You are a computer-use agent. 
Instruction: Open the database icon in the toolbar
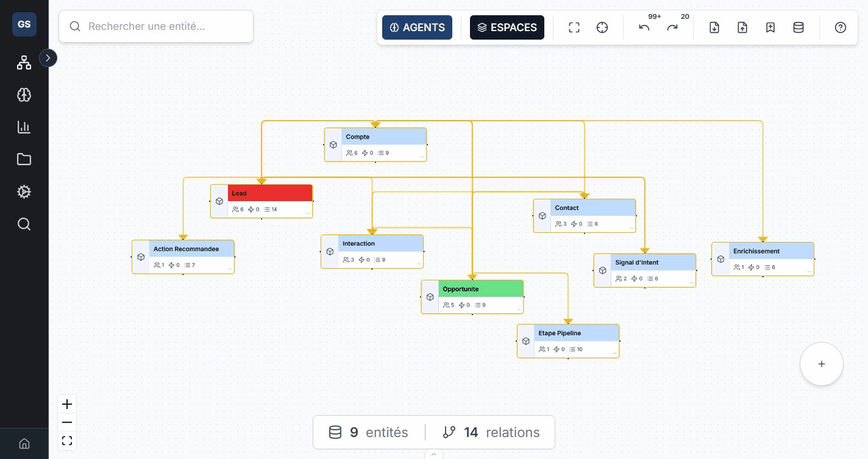[799, 27]
